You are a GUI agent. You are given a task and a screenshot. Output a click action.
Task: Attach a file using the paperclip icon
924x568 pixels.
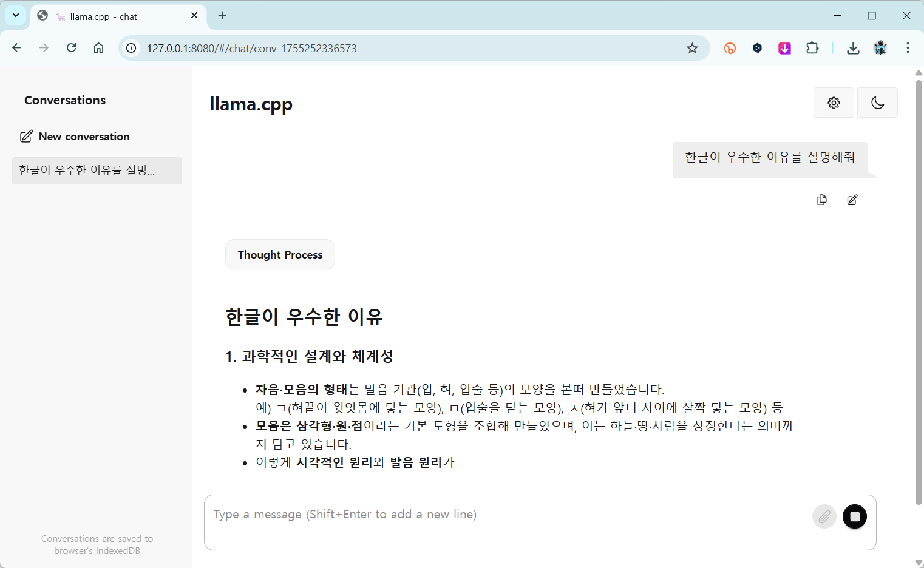click(x=824, y=516)
